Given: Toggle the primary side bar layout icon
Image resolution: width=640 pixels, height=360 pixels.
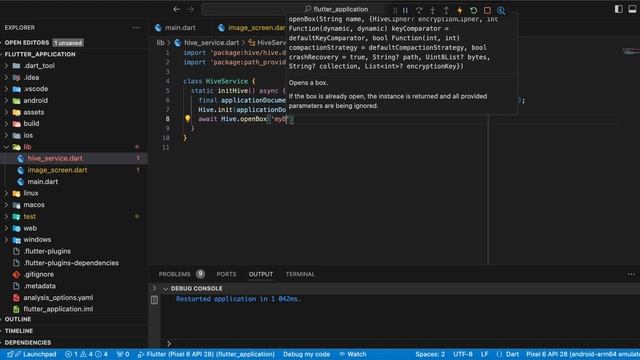Looking at the screenshot, I should (618, 9).
